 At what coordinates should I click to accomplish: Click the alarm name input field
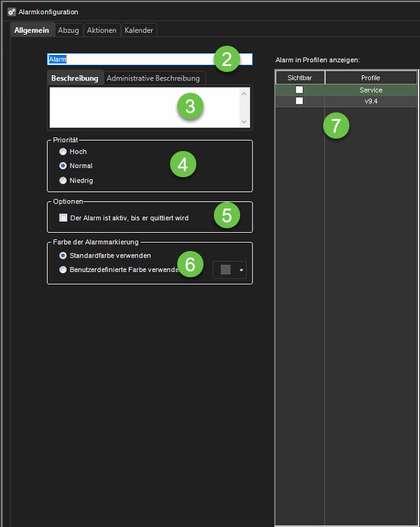click(x=131, y=59)
